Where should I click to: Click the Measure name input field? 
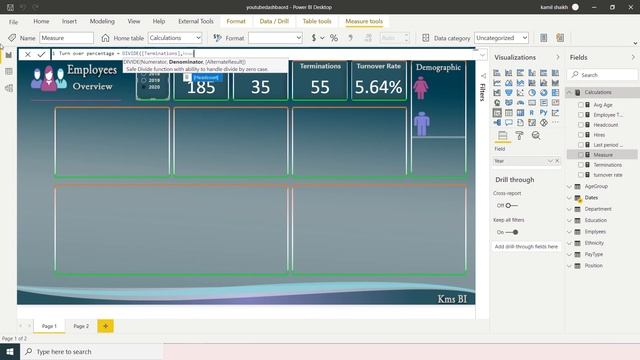(x=66, y=38)
